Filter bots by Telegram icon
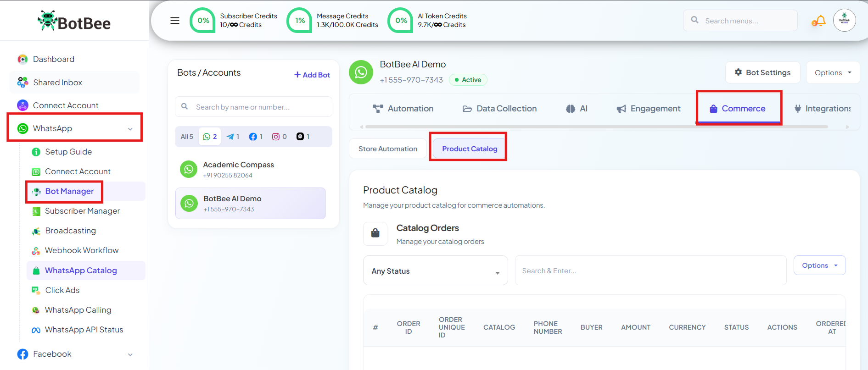This screenshot has width=868, height=370. (233, 137)
